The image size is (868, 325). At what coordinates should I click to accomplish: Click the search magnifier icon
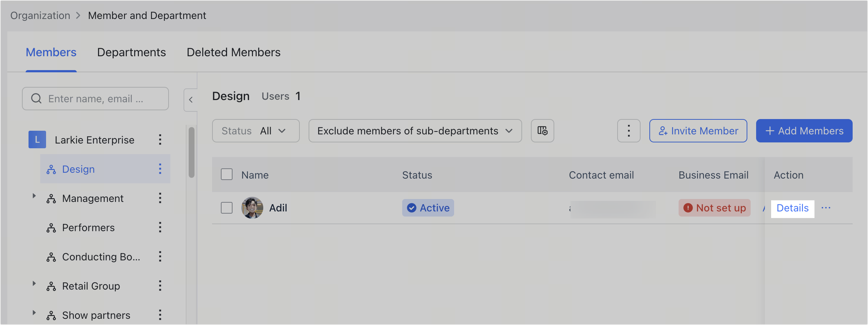36,99
